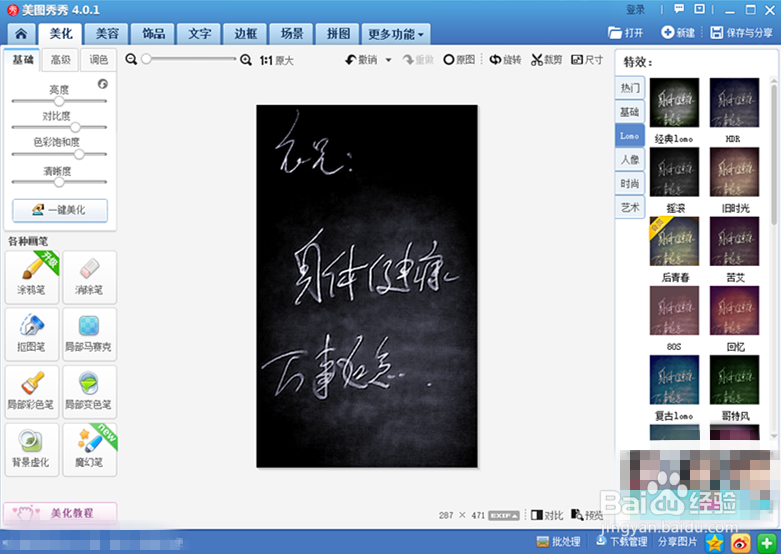
Task: Go to the home icon tab
Action: (x=21, y=34)
